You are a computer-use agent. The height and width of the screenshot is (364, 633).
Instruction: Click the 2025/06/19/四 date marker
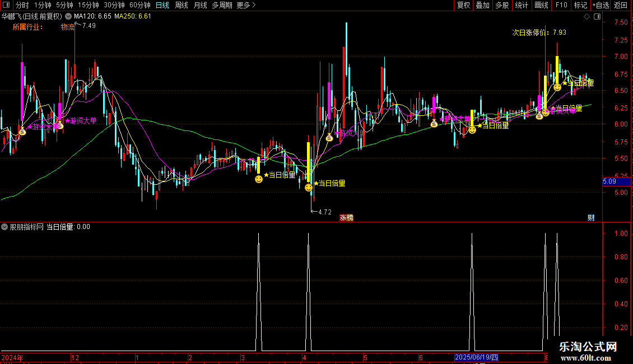pos(477,357)
